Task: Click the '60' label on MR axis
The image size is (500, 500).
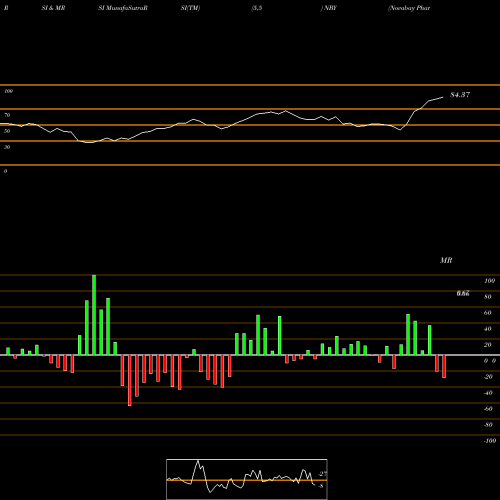Action: pyautogui.click(x=488, y=313)
